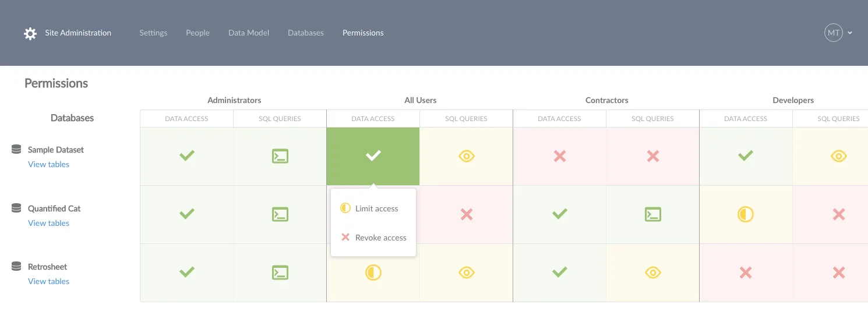Click the selected All Users data access cell for Sample Dataset
The height and width of the screenshot is (329, 868).
(373, 156)
